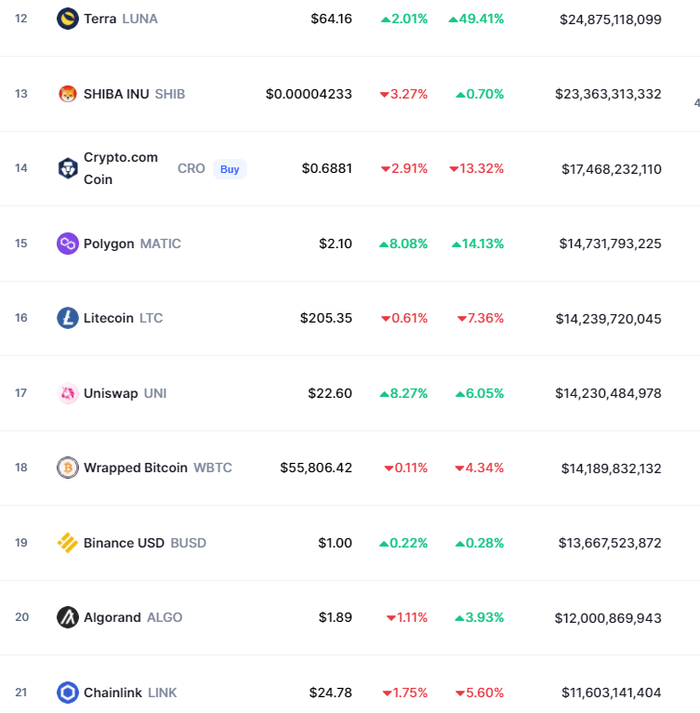Click the Crypto.com Coin shield logo
This screenshot has height=713, width=700.
coord(67,168)
